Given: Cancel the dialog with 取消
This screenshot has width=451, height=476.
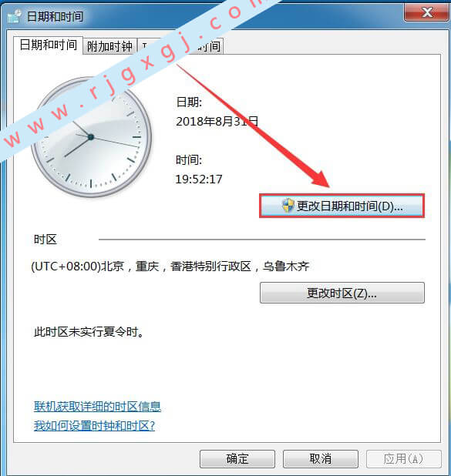Looking at the screenshot, I should click(321, 459).
